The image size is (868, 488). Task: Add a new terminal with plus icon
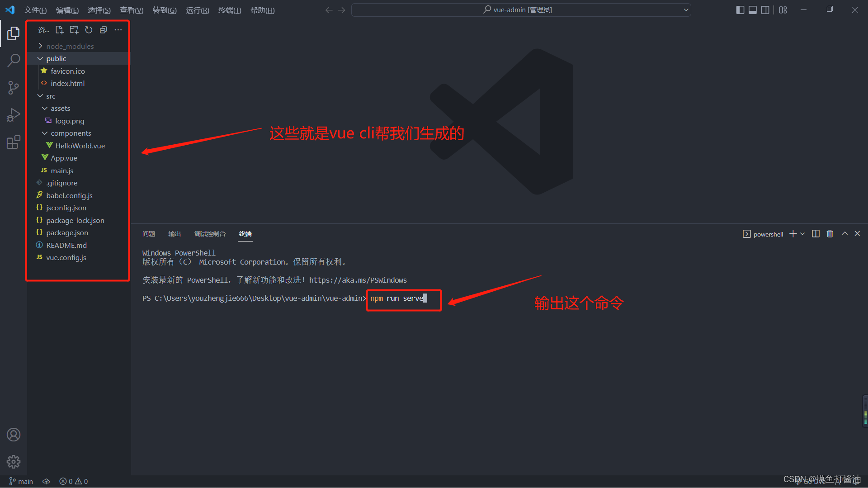coord(793,234)
